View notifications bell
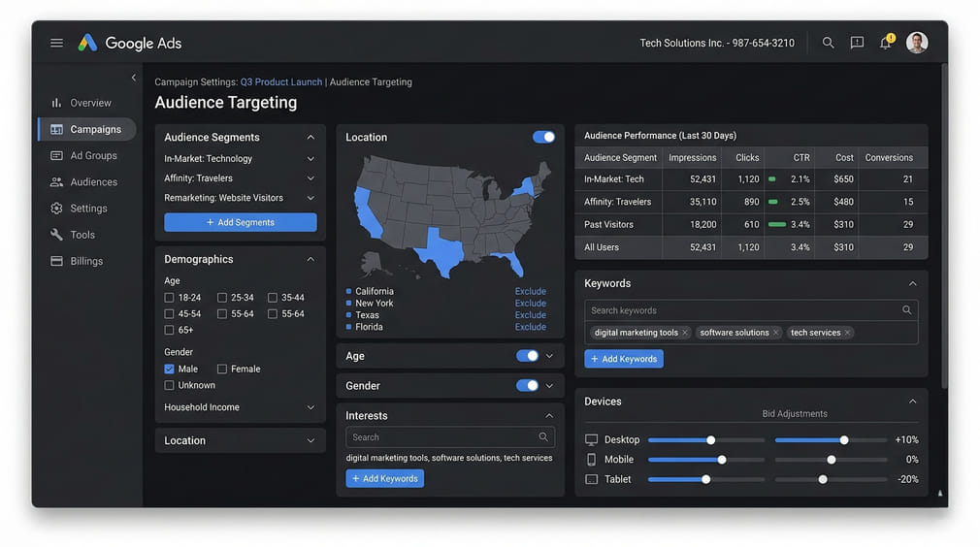The image size is (980, 547). click(886, 43)
